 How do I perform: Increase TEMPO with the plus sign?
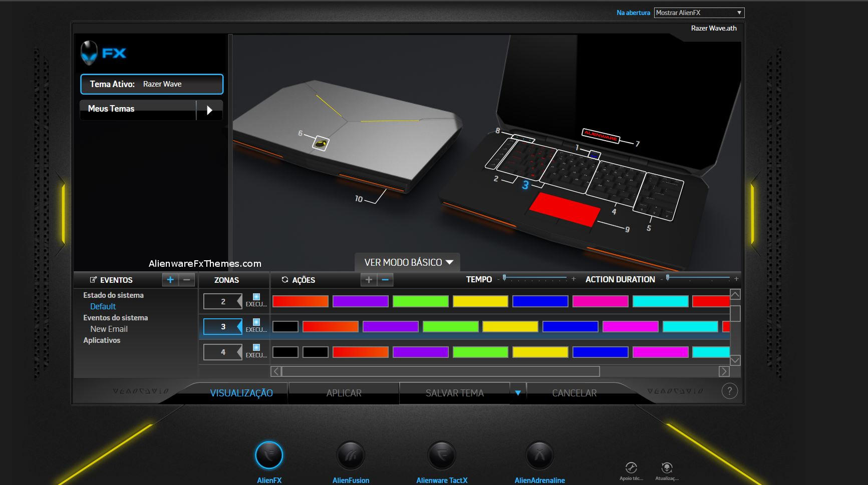pyautogui.click(x=573, y=279)
